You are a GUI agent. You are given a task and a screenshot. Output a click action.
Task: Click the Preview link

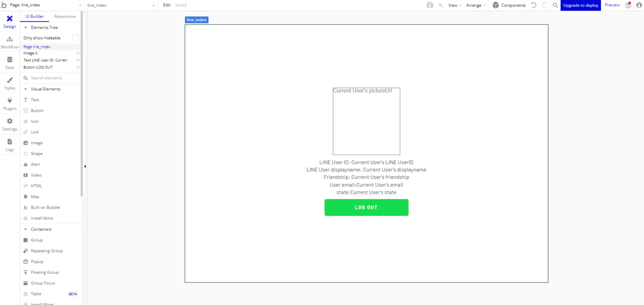(612, 5)
